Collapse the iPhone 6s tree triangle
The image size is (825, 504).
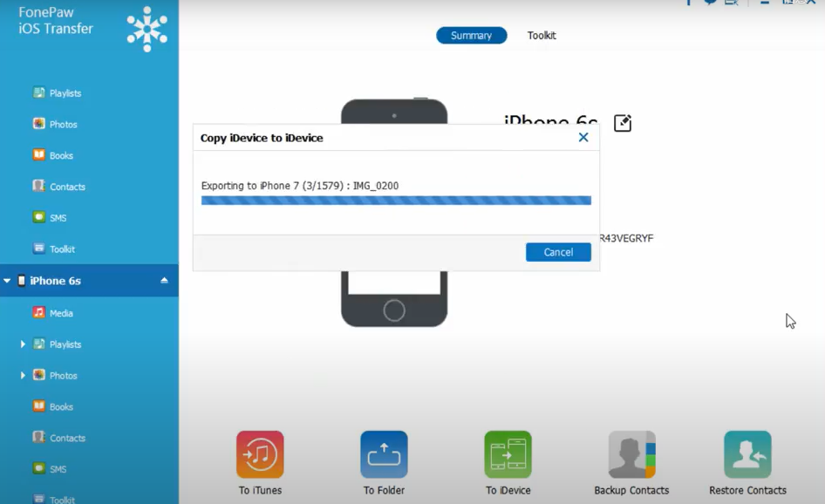point(7,281)
